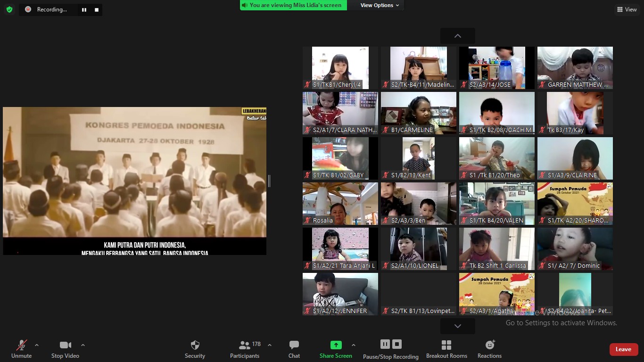The width and height of the screenshot is (644, 362).
Task: Open the View layout menu
Action: (x=627, y=9)
